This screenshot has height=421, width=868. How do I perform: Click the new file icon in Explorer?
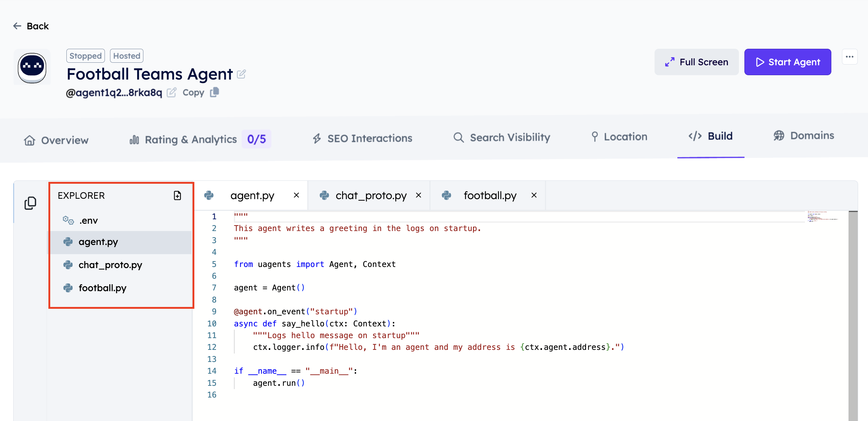177,195
